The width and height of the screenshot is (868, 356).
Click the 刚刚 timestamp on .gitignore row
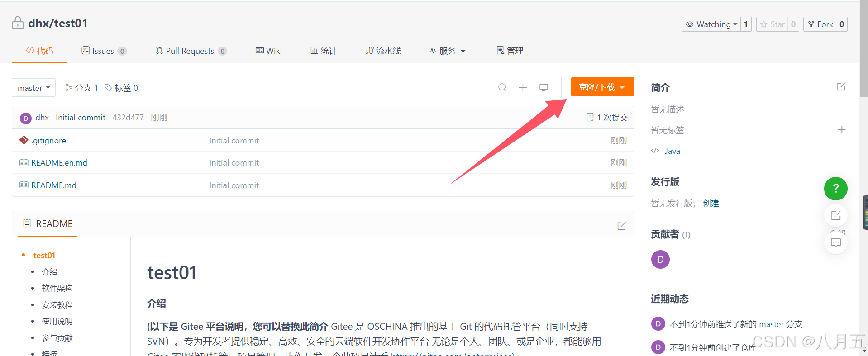tap(619, 141)
